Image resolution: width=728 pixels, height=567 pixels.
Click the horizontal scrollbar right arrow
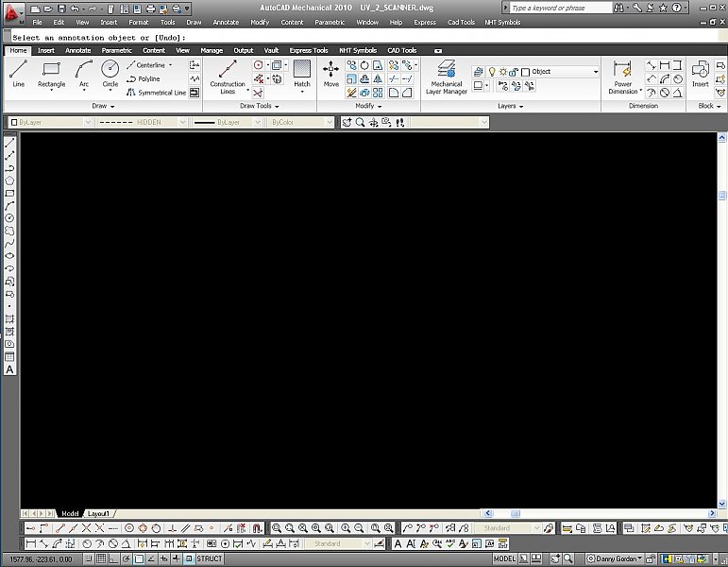point(712,513)
